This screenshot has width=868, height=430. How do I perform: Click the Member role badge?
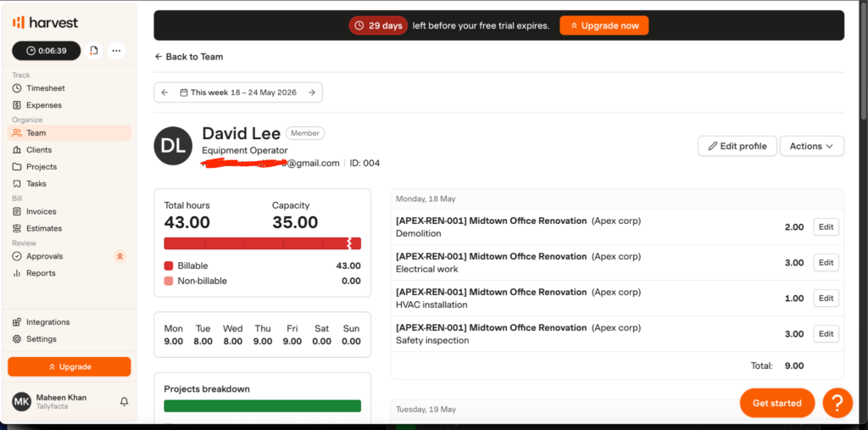tap(305, 133)
